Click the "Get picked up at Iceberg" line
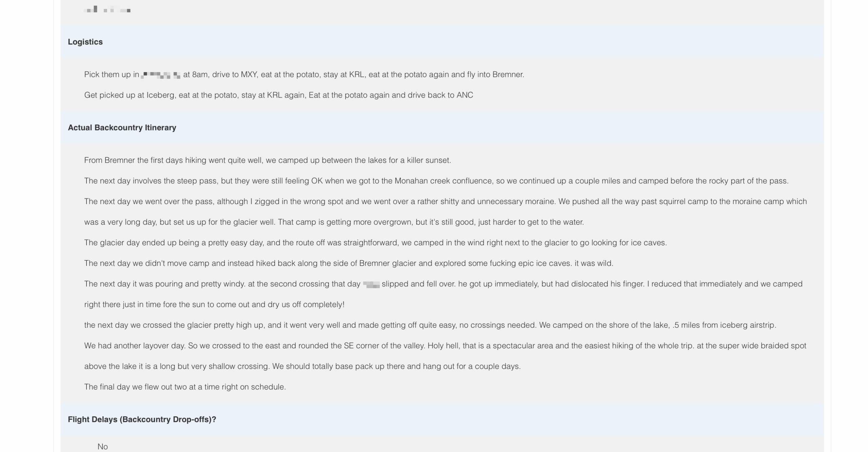The width and height of the screenshot is (868, 452). click(278, 95)
